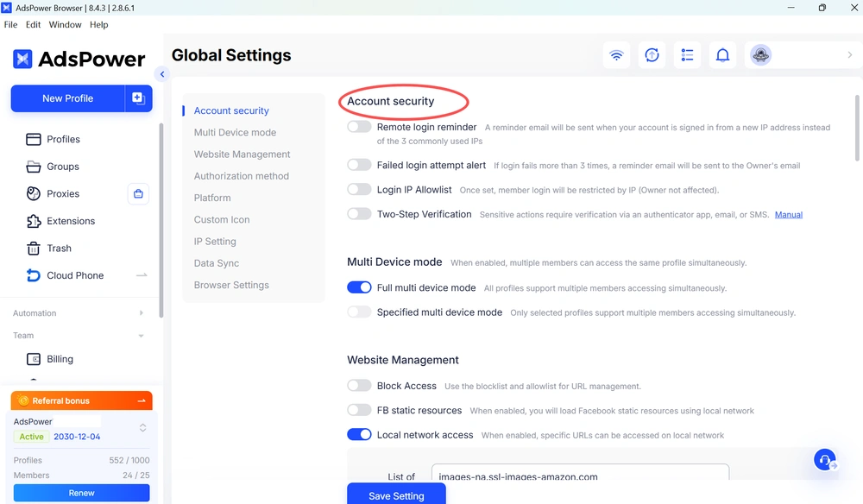Open the notifications bell icon
The width and height of the screenshot is (863, 504).
722,55
